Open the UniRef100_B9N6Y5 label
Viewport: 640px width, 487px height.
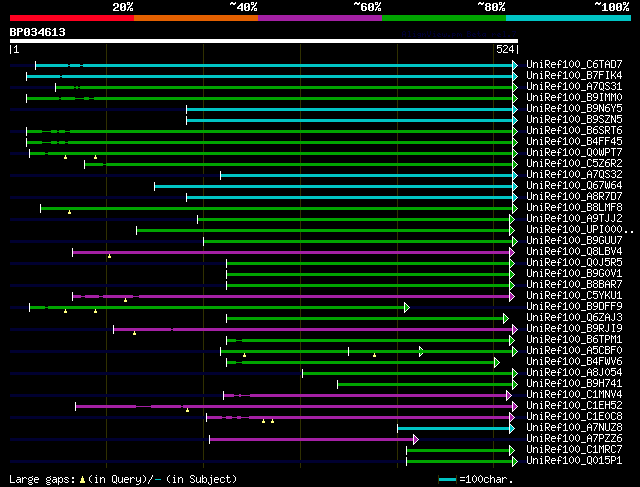574,109
